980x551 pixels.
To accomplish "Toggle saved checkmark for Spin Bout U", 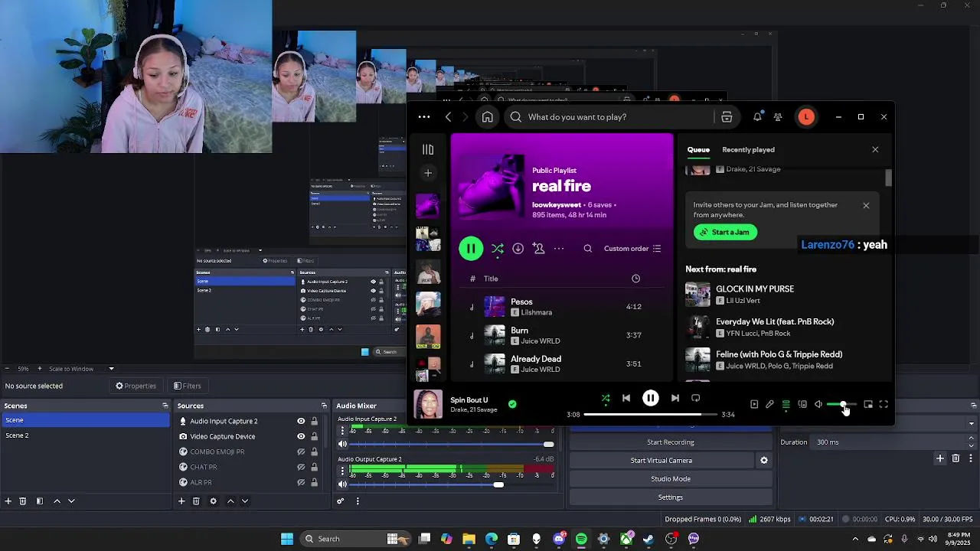I will (512, 404).
